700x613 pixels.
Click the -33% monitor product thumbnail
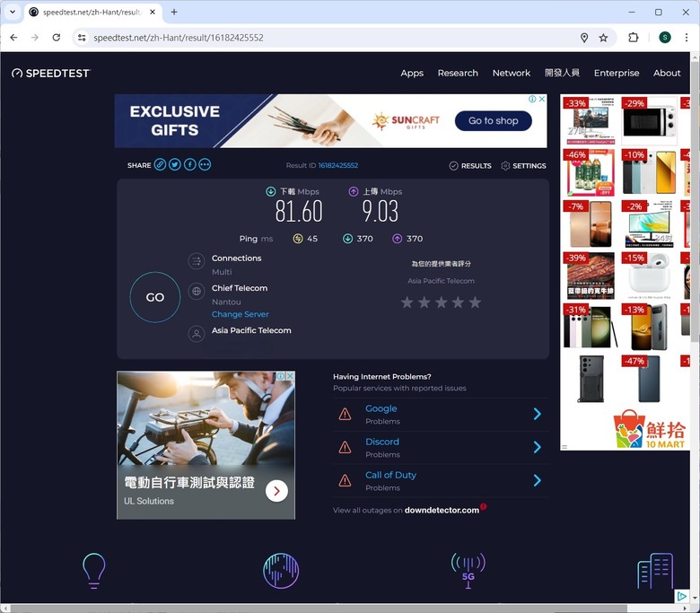(x=591, y=120)
